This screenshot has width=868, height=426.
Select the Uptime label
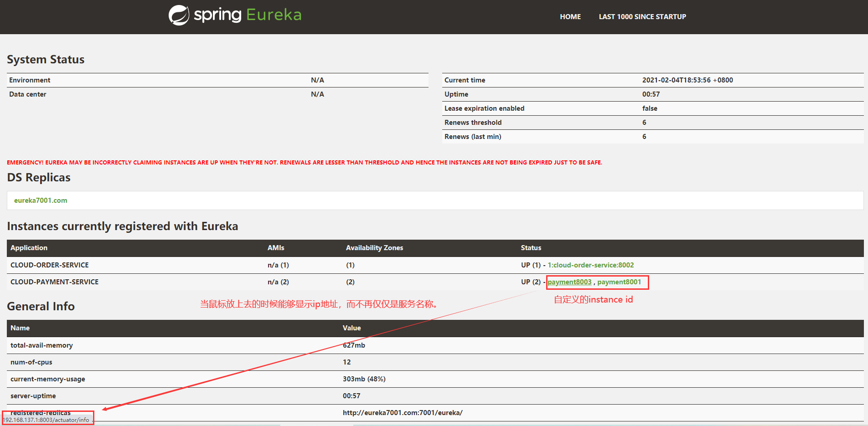click(456, 94)
